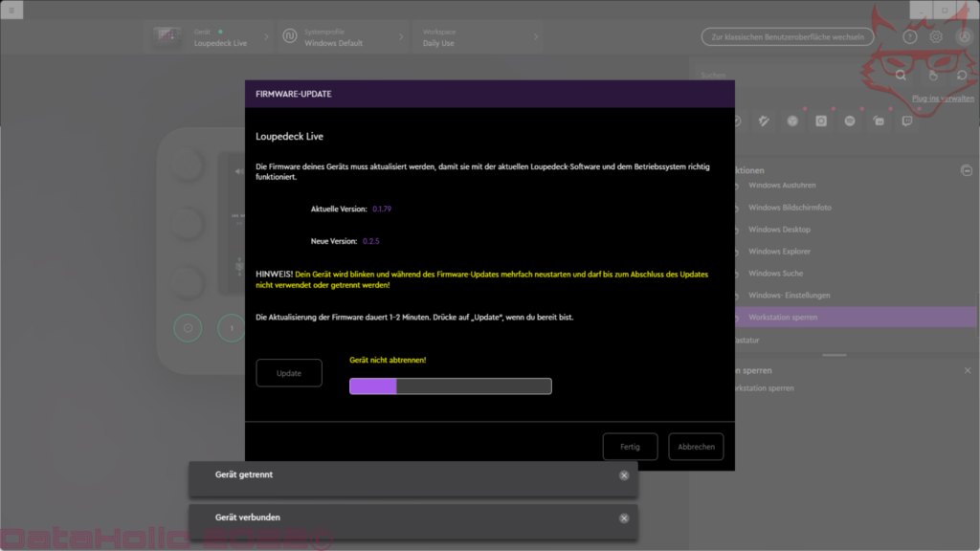Screen dimensions: 980x551
Task: Click 'Zur klassischen Benutzeroberfläche wechseln'
Action: (x=788, y=37)
